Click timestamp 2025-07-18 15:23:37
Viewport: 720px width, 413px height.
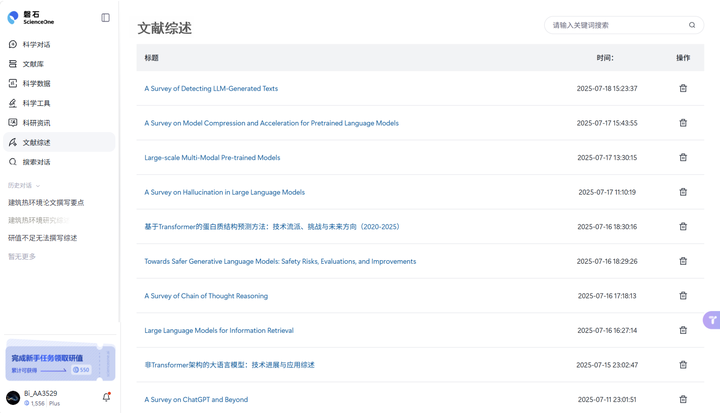(607, 89)
